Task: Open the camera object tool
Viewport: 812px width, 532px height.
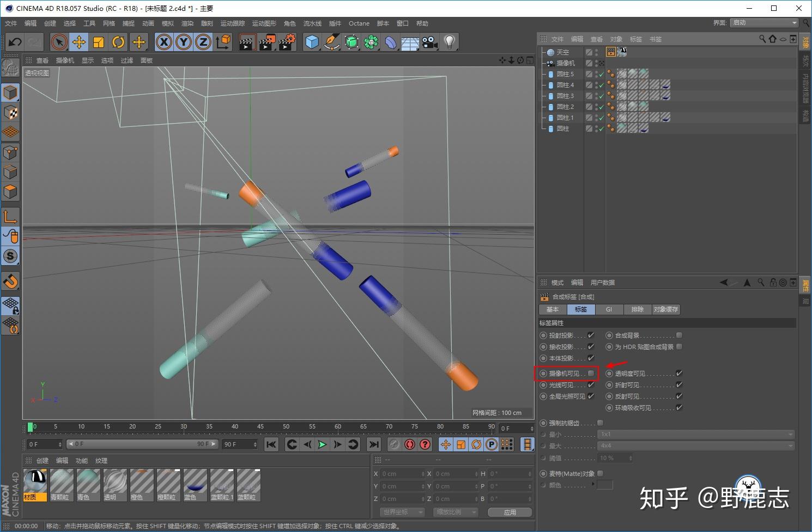Action: click(430, 42)
